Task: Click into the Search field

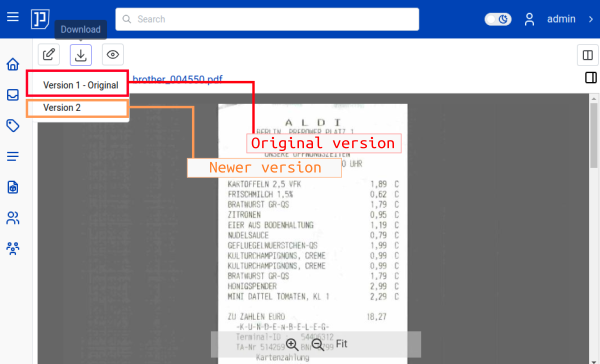Action: point(267,19)
